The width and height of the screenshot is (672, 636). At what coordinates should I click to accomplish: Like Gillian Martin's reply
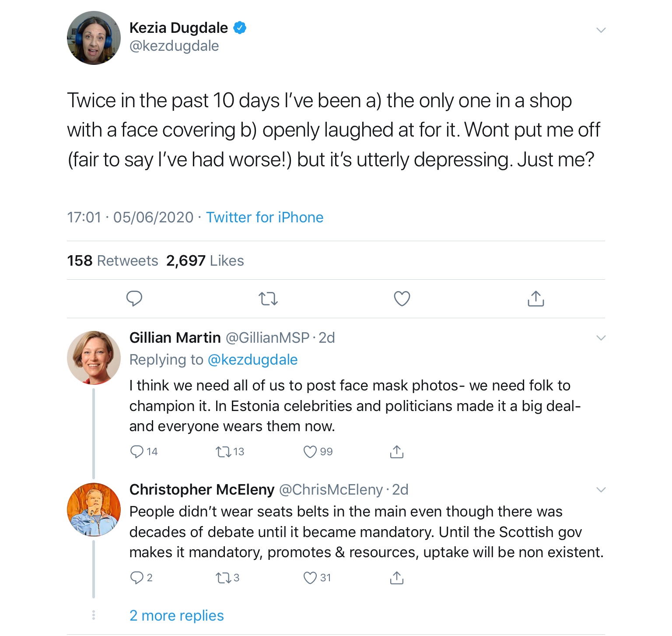pyautogui.click(x=310, y=451)
